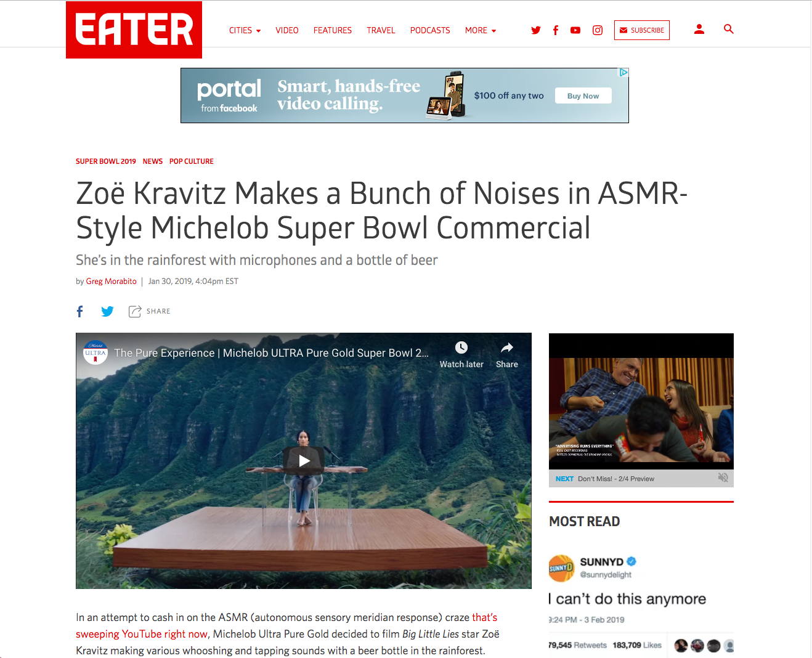Play the Michelob ULTRA video
The image size is (812, 658).
click(304, 460)
